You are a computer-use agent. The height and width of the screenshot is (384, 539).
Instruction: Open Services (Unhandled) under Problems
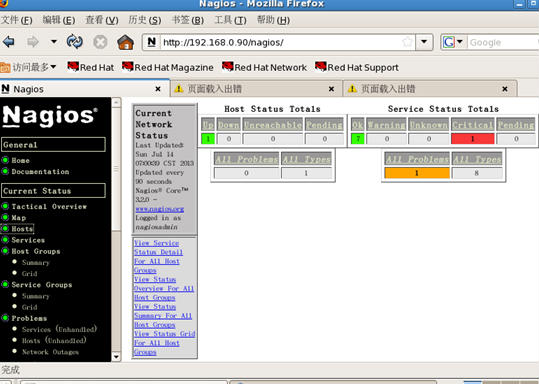pyautogui.click(x=59, y=329)
